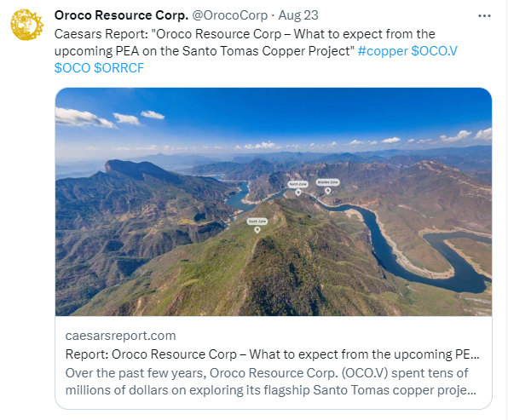Screen dimensions: 508x420
Task: Click the South Zone map pin
Action: pyautogui.click(x=257, y=230)
